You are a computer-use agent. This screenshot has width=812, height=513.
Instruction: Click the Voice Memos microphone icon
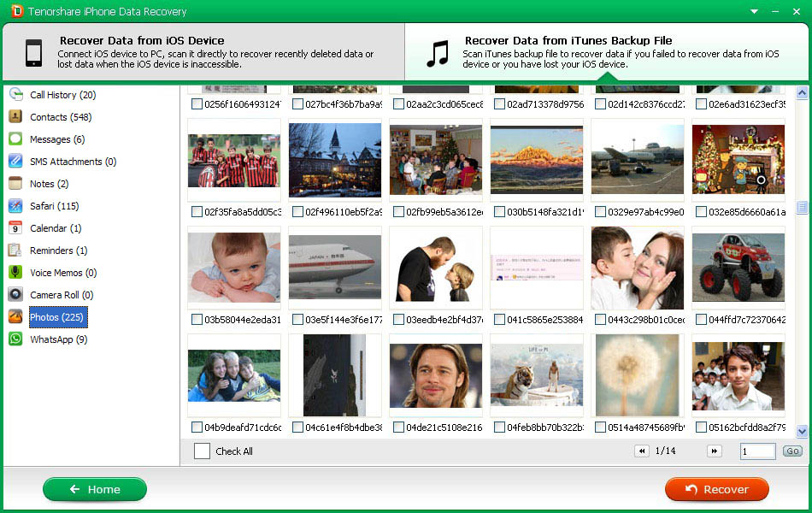tap(15, 273)
